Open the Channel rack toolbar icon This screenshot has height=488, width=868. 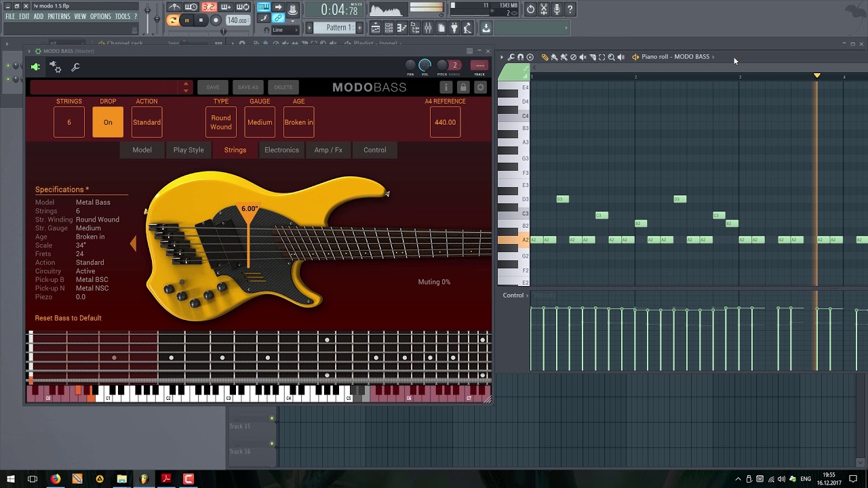click(x=389, y=28)
